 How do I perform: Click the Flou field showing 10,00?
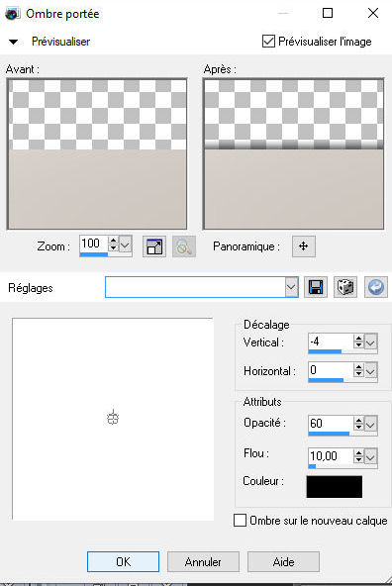331,456
